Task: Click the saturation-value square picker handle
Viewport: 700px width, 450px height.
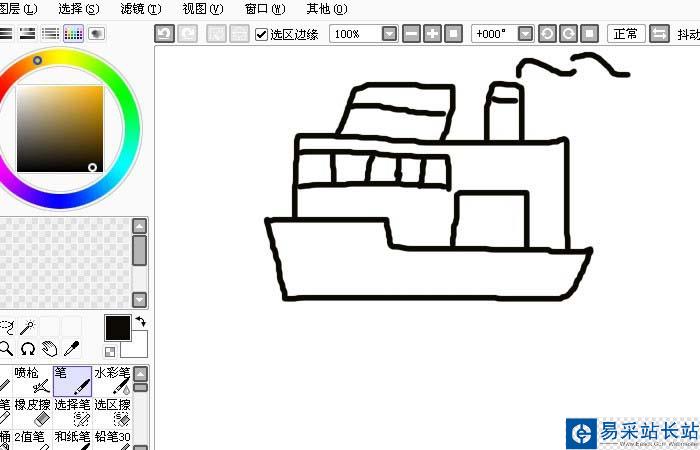Action: 92,167
